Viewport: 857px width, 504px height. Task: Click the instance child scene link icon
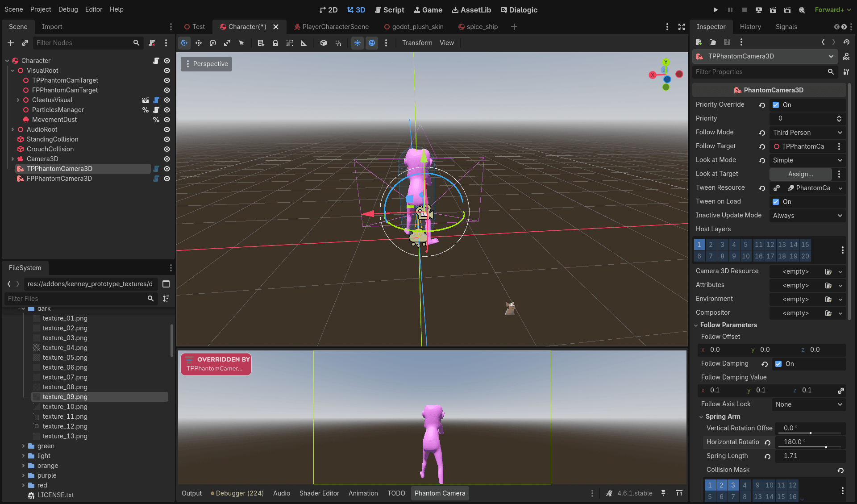pyautogui.click(x=25, y=43)
